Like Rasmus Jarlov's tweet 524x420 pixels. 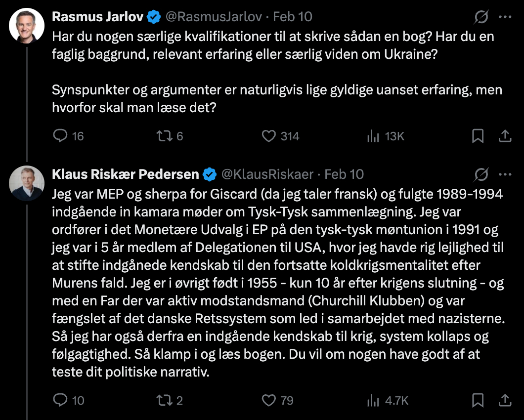[268, 136]
